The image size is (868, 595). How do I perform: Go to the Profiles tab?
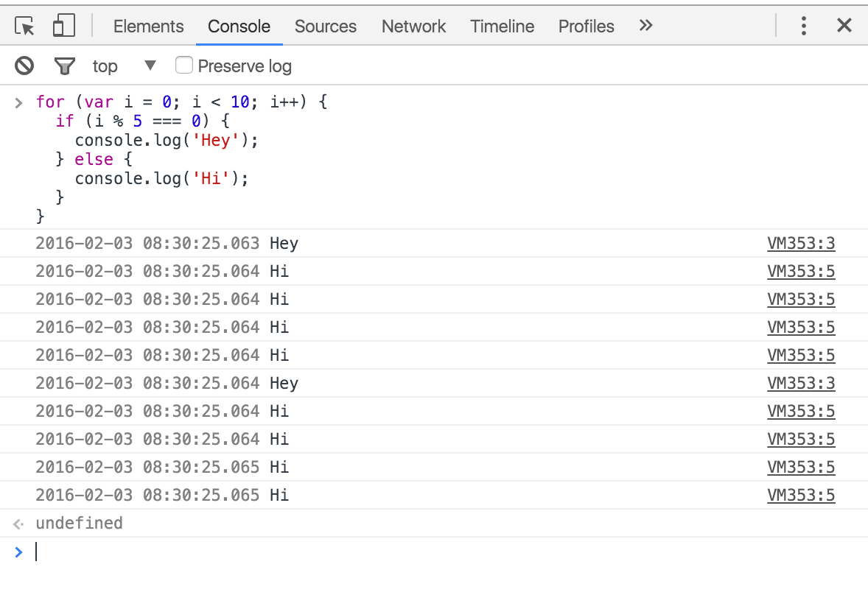click(586, 27)
